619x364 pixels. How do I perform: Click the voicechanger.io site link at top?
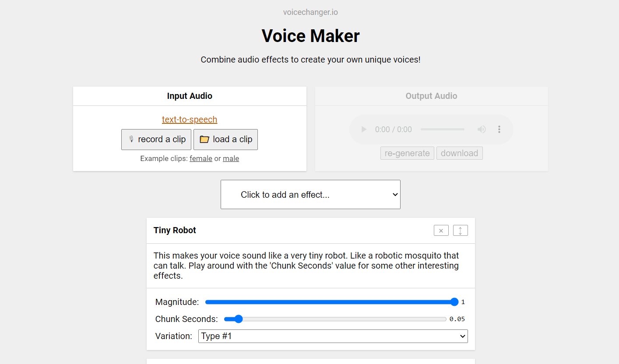tap(310, 12)
